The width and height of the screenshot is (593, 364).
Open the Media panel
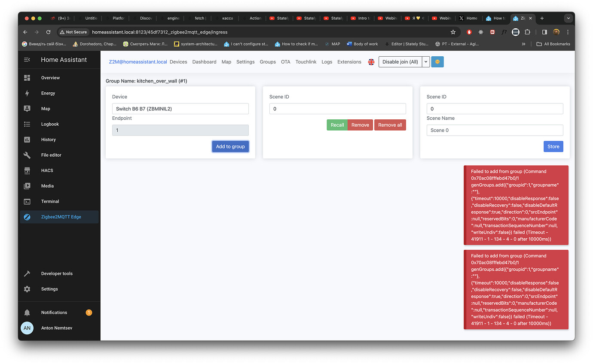point(59,186)
